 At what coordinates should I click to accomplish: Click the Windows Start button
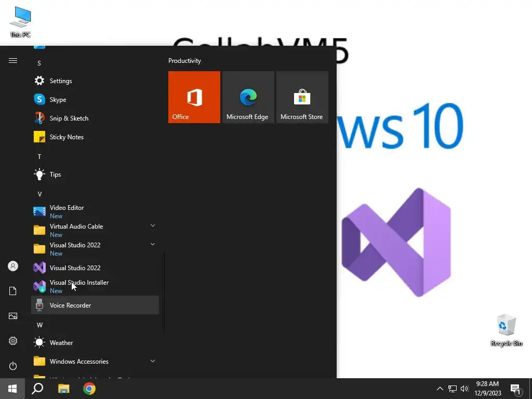tap(12, 389)
